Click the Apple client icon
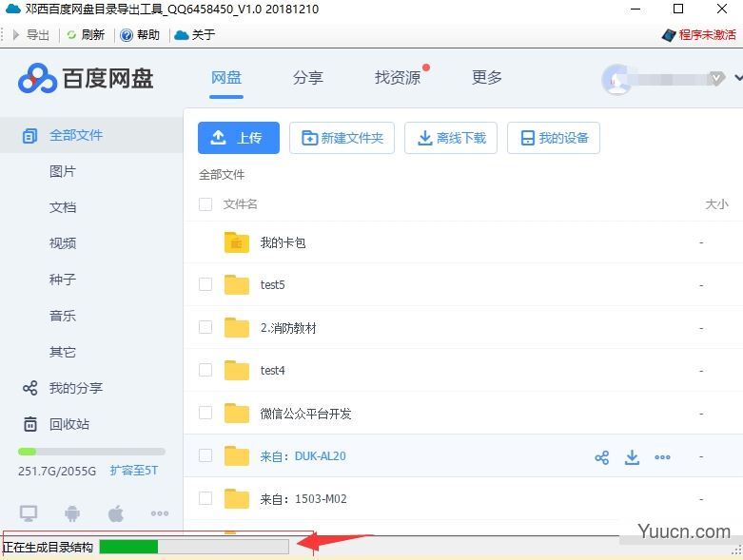The height and width of the screenshot is (560, 743). [116, 513]
